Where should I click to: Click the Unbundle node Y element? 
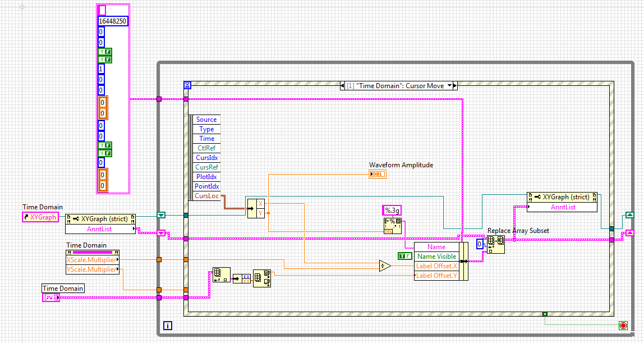pos(260,213)
